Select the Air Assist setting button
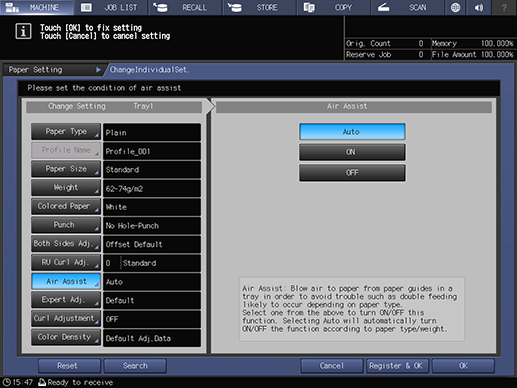This screenshot has height=388, width=517. click(66, 281)
